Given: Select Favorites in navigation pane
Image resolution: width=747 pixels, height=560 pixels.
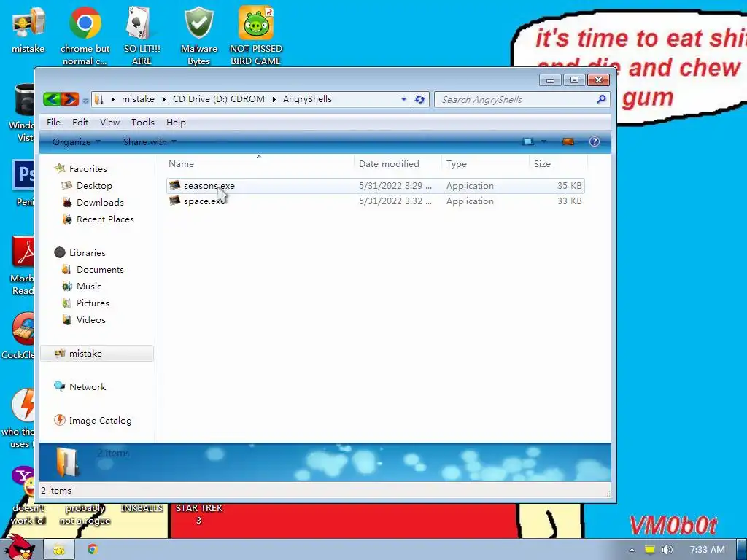Looking at the screenshot, I should [88, 169].
